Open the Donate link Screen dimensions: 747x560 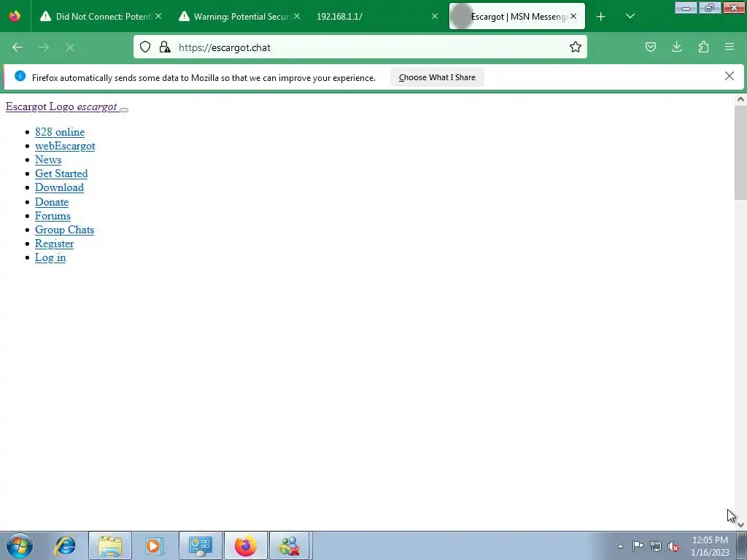click(x=52, y=202)
